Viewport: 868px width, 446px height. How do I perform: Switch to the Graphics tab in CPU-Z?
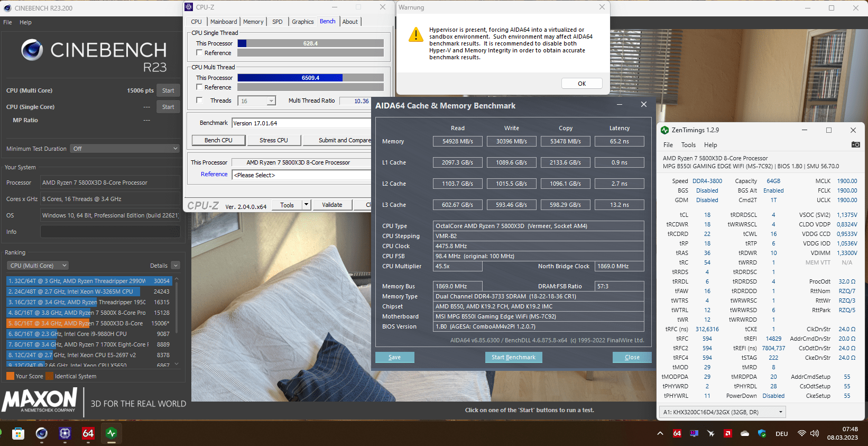(303, 22)
